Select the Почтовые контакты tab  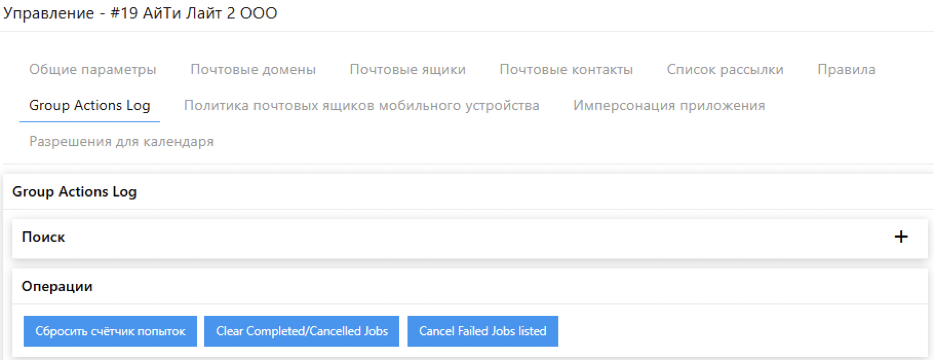(566, 70)
